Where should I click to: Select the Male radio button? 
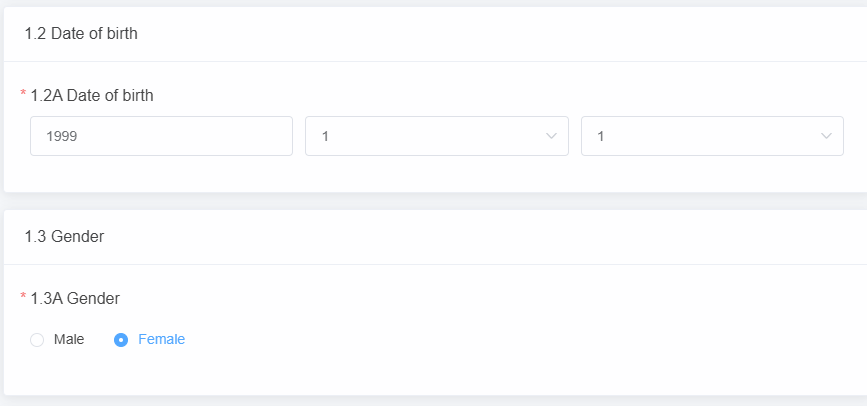tap(37, 340)
